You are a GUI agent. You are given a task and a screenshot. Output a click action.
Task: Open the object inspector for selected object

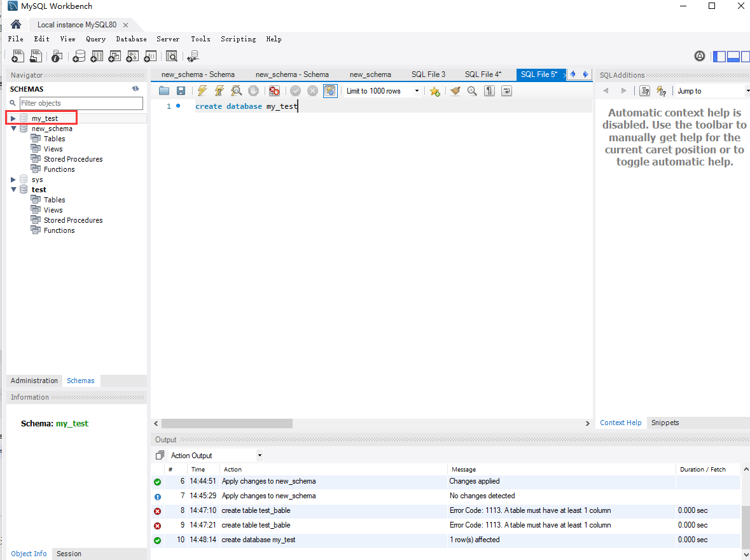[57, 56]
